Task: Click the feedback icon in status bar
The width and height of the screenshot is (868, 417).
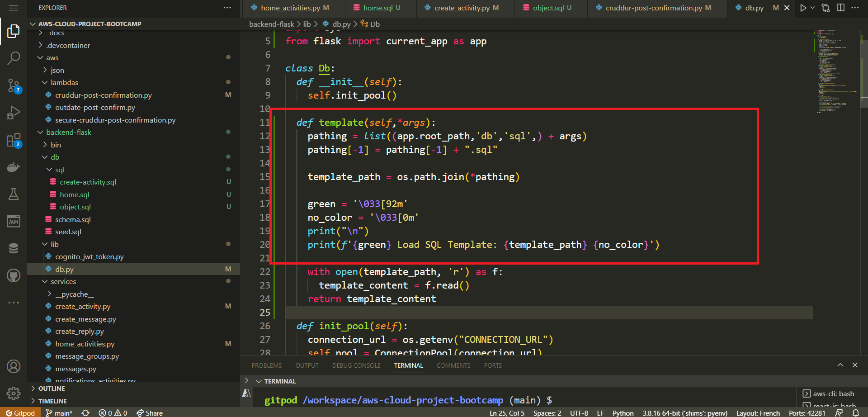Action: click(x=839, y=412)
